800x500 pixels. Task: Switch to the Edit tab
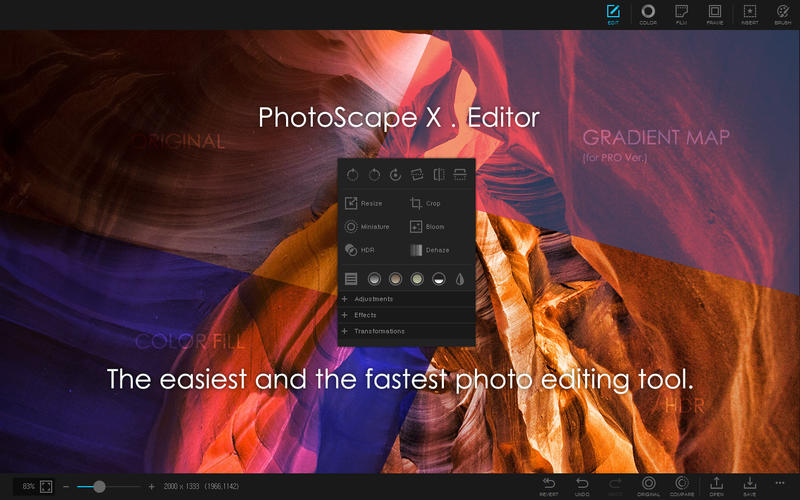point(613,14)
